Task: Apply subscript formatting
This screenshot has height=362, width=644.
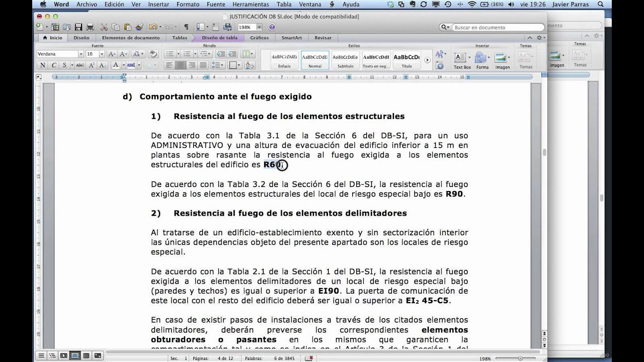Action: pos(102,65)
